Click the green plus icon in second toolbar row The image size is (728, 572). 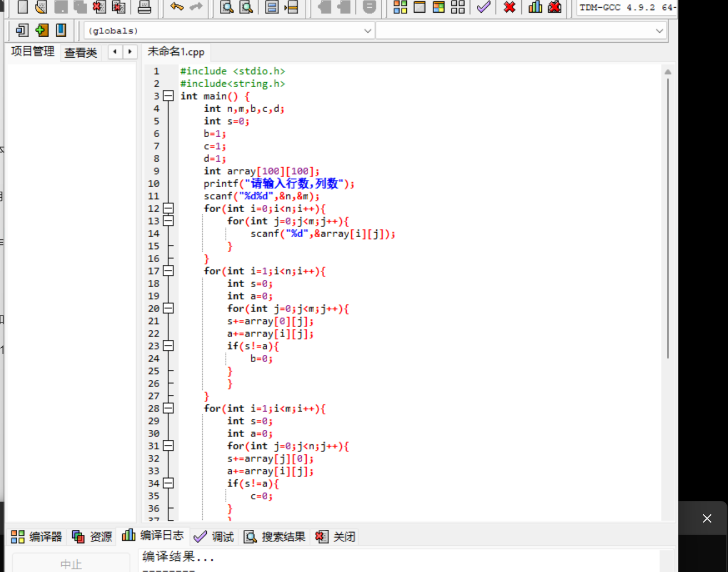[42, 30]
